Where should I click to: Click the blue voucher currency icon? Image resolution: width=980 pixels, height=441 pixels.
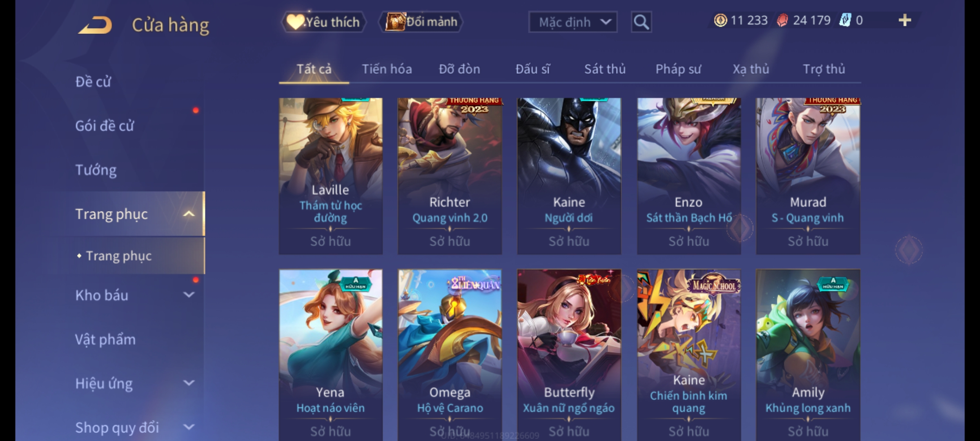845,20
